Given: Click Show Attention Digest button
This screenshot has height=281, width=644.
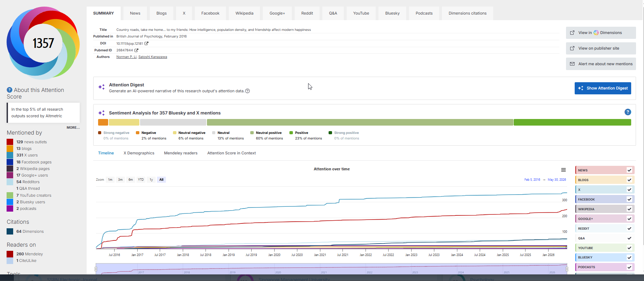Looking at the screenshot, I should click(603, 88).
